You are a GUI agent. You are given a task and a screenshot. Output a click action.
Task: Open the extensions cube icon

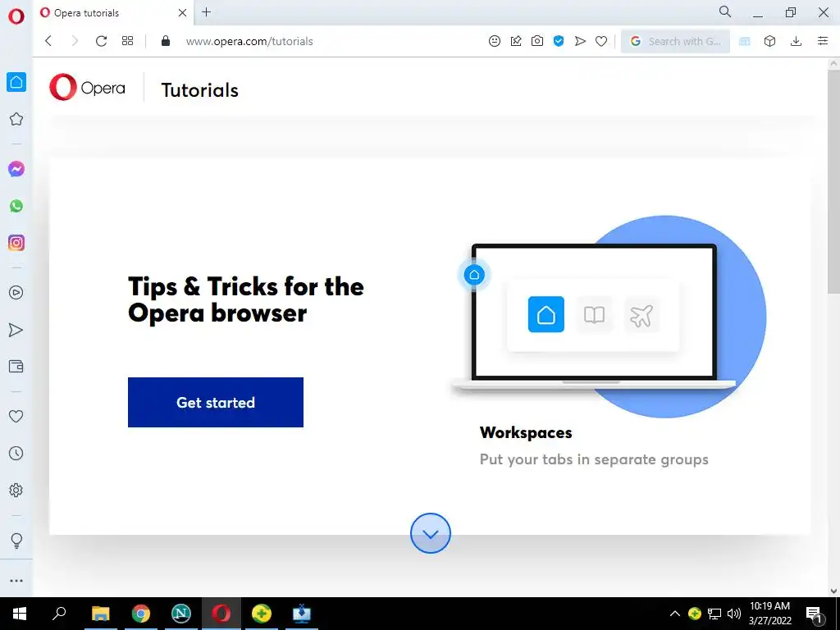click(769, 41)
